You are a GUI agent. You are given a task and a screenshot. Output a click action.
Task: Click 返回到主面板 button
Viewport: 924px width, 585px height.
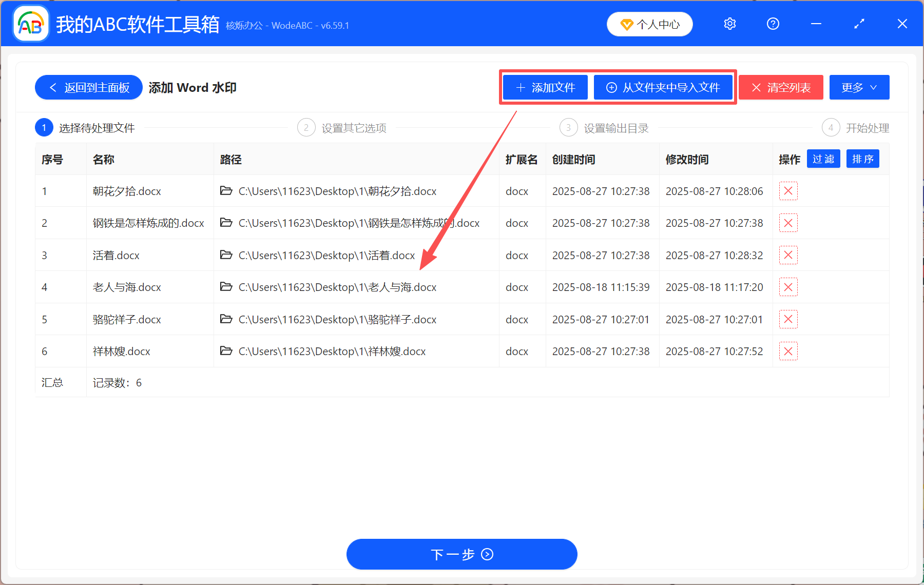[x=88, y=87]
